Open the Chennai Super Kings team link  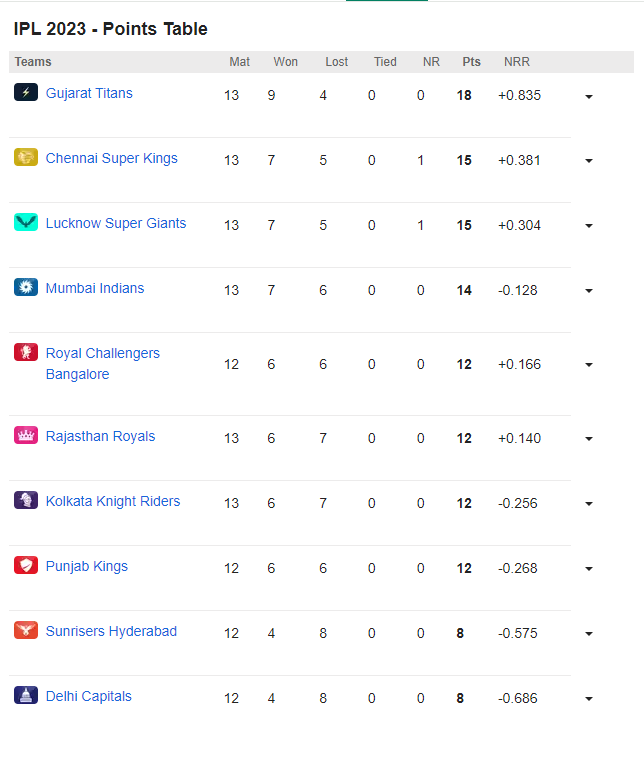pos(112,159)
